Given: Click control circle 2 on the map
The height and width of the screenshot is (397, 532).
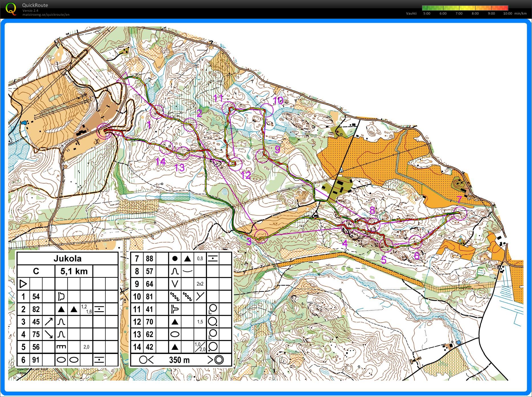Looking at the screenshot, I should click(190, 124).
